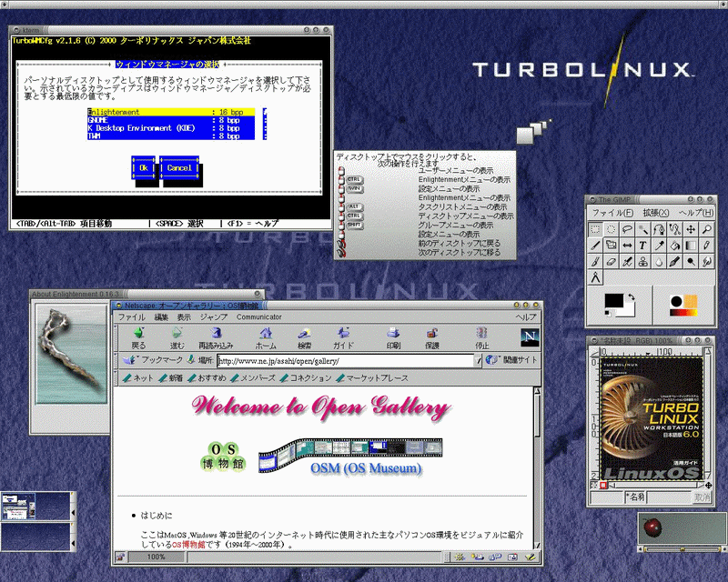
Task: Click the メンバーズ personal toolbar link
Action: point(254,377)
